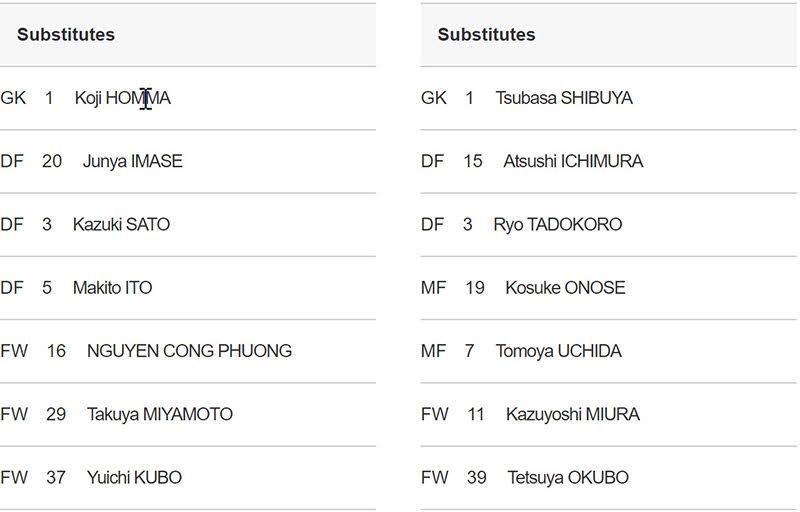
Task: Click defender Makito ITO's name
Action: coord(112,288)
